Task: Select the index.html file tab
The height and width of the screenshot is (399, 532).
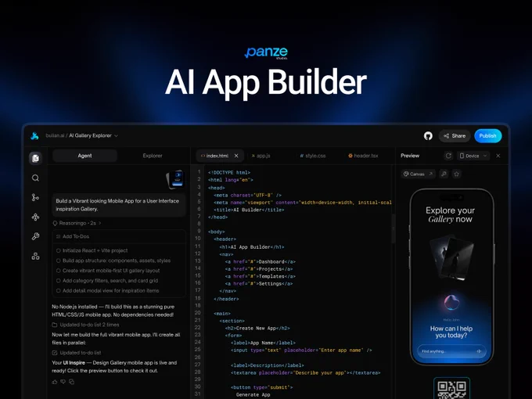Action: [x=217, y=156]
